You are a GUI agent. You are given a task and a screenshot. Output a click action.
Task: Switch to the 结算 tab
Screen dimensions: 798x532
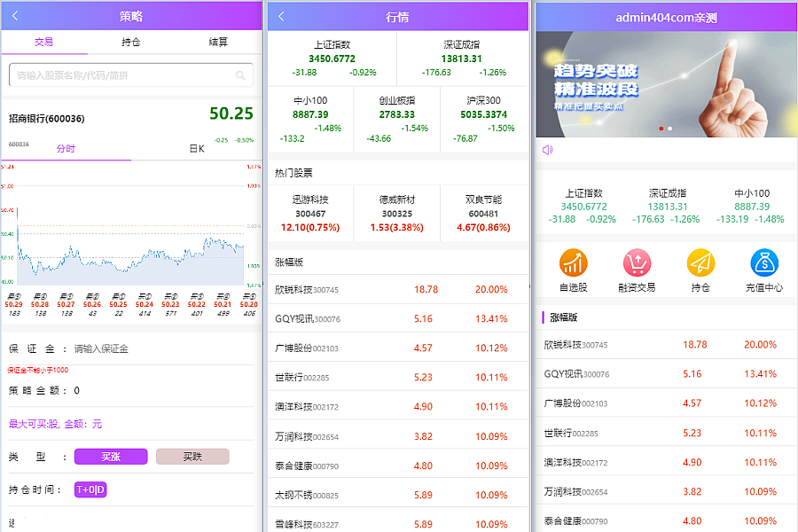point(218,43)
